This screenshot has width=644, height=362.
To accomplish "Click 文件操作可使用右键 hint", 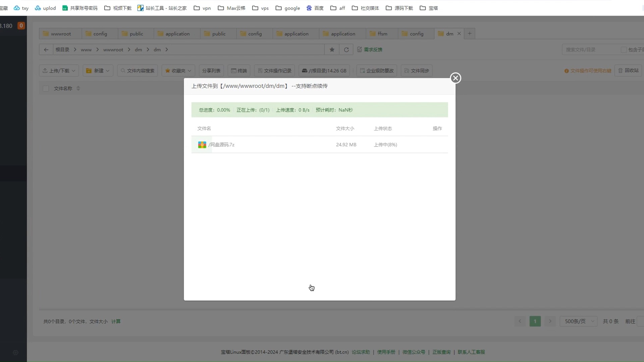I will 588,71.
